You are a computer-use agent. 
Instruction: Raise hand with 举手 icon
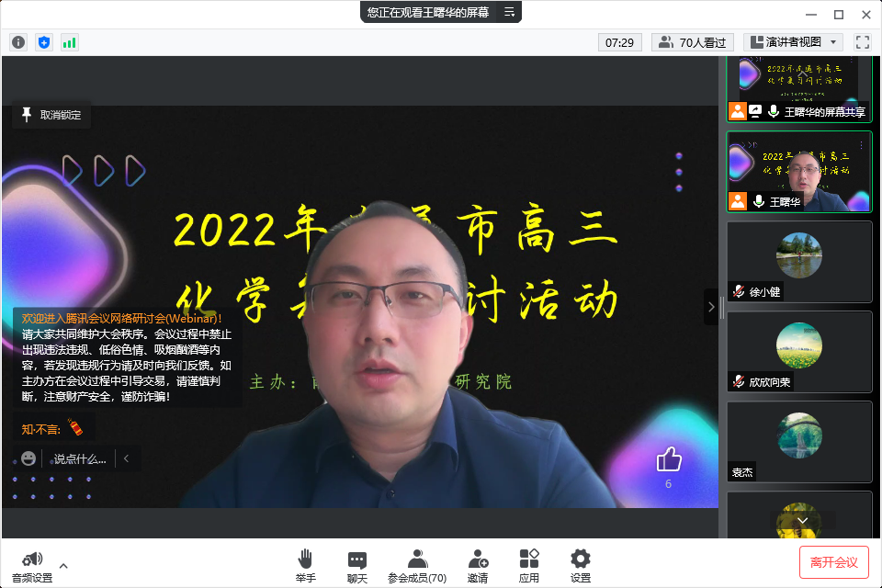(306, 564)
